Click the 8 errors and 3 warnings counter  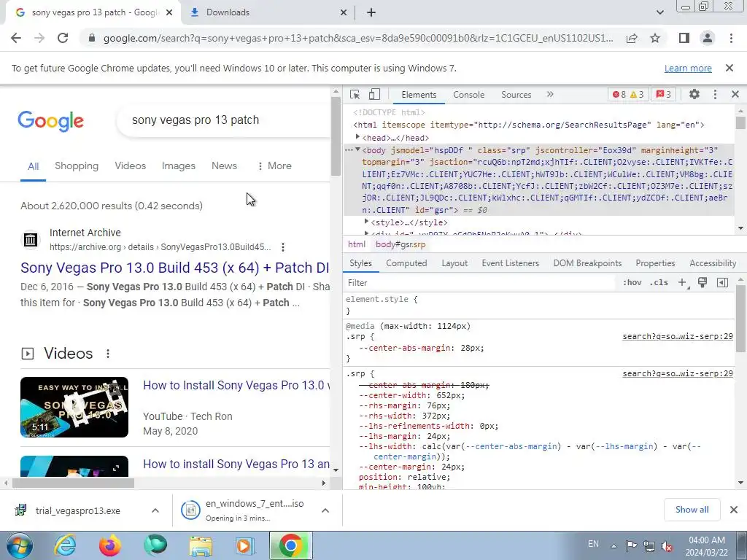[x=628, y=94]
